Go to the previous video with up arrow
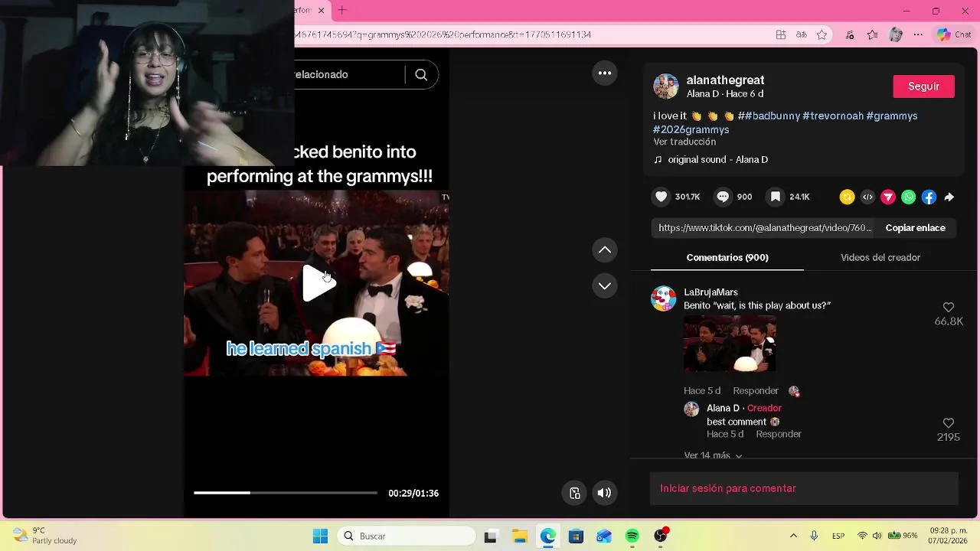 click(605, 250)
